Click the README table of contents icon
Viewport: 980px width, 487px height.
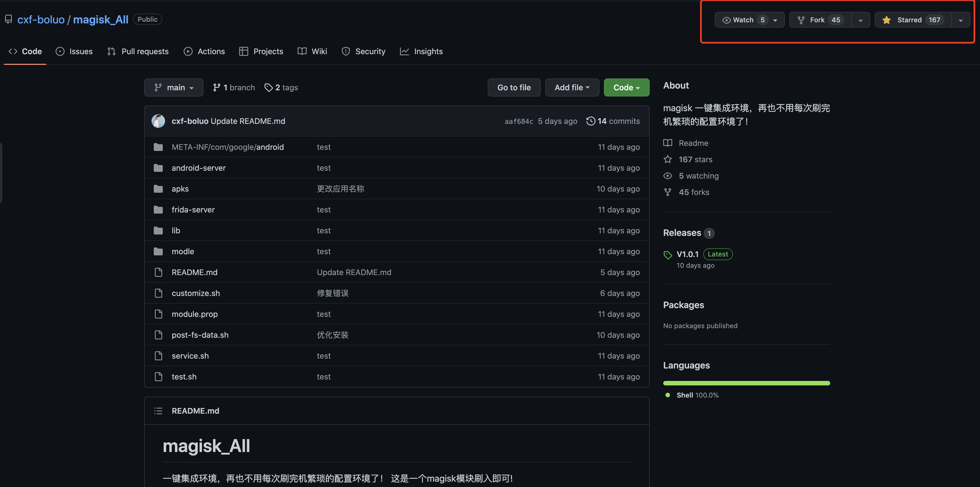(158, 411)
